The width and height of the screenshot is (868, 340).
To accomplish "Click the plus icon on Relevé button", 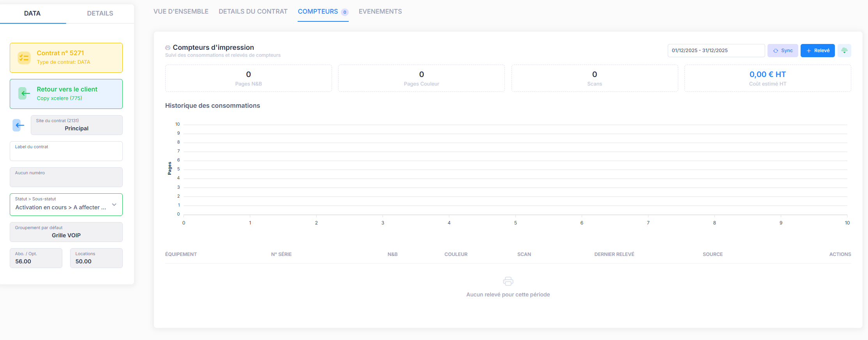I will point(809,51).
